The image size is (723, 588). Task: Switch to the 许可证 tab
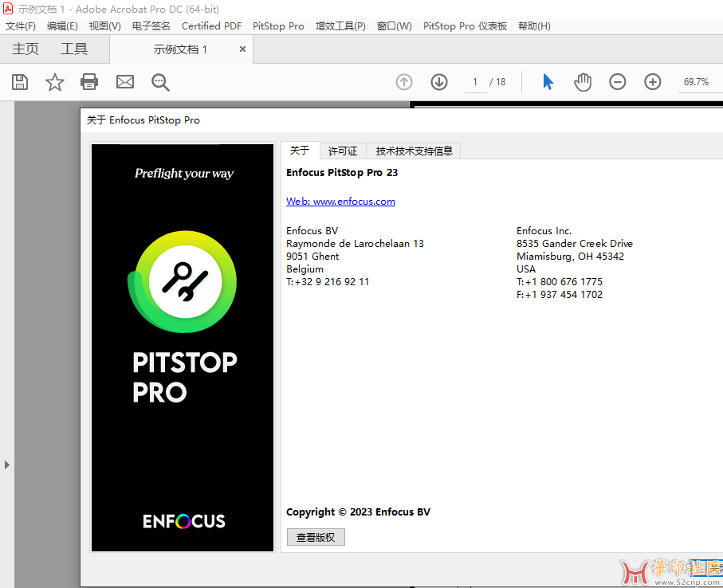click(x=343, y=151)
